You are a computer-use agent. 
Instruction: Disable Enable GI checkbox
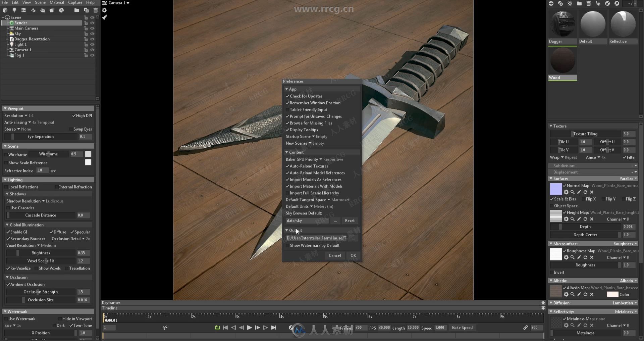8,232
